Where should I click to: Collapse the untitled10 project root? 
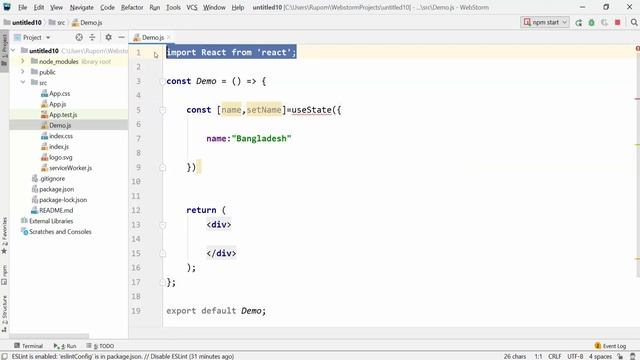click(x=13, y=51)
